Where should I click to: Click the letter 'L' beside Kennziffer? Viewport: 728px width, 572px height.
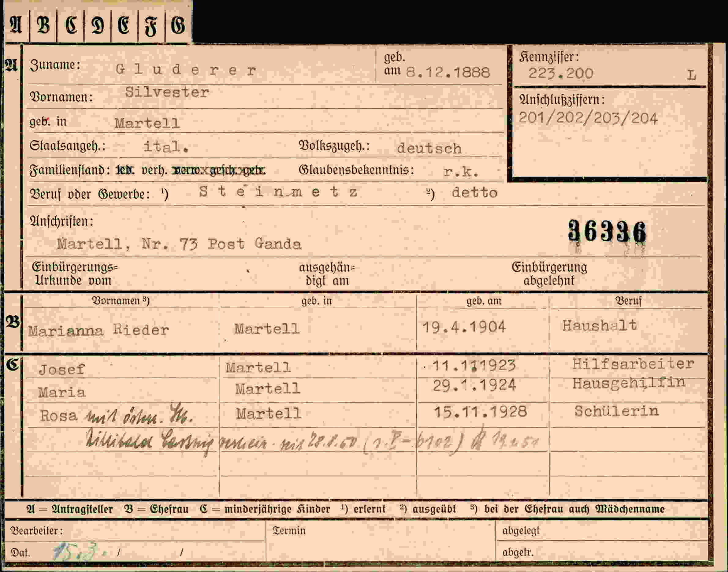pyautogui.click(x=692, y=75)
